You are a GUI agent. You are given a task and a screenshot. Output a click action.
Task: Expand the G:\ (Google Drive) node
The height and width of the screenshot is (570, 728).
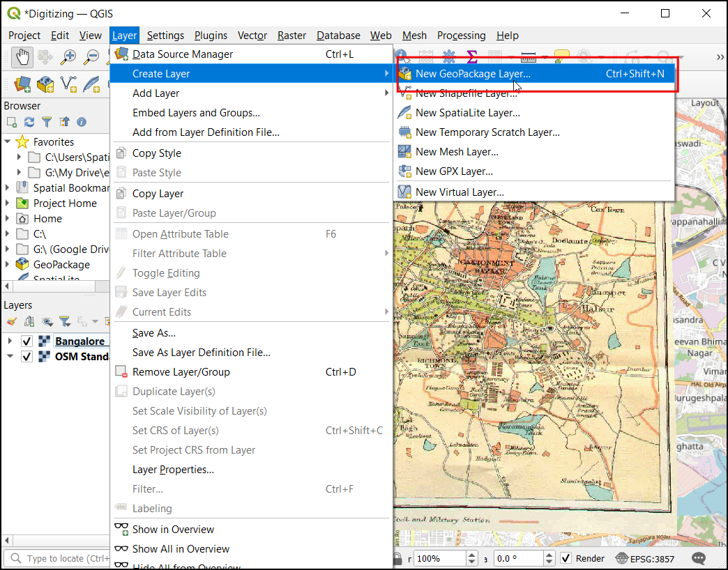(8, 249)
